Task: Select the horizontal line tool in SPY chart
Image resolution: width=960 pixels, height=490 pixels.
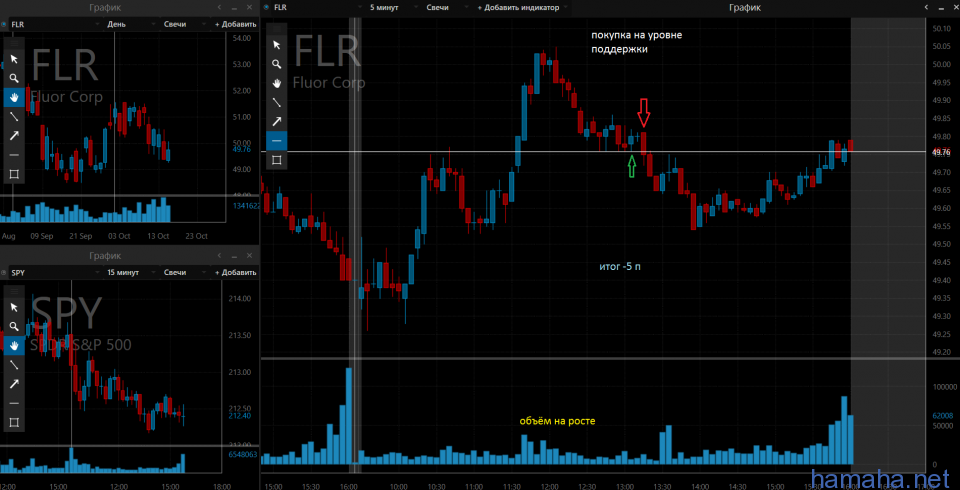Action: (14, 403)
